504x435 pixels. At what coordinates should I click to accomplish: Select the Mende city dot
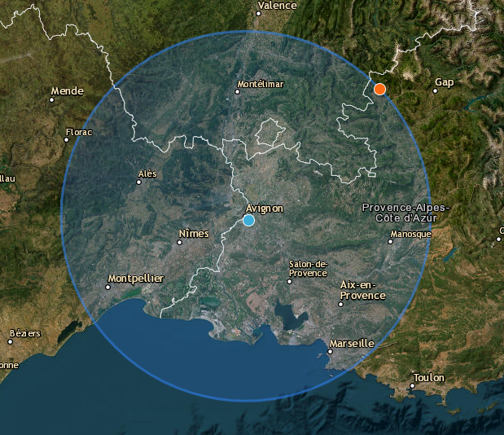click(x=53, y=100)
